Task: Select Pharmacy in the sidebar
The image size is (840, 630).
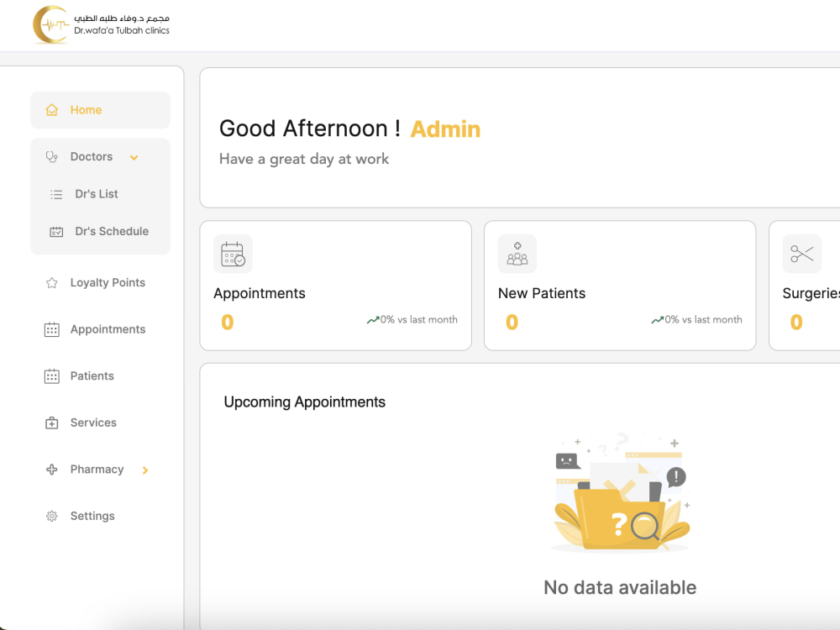Action: tap(97, 470)
